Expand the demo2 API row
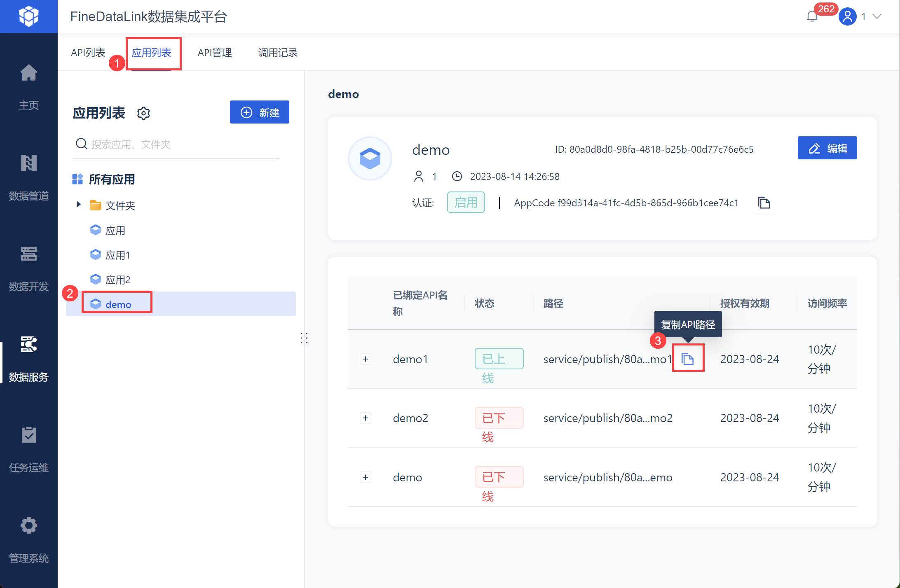The height and width of the screenshot is (588, 900). [x=366, y=418]
